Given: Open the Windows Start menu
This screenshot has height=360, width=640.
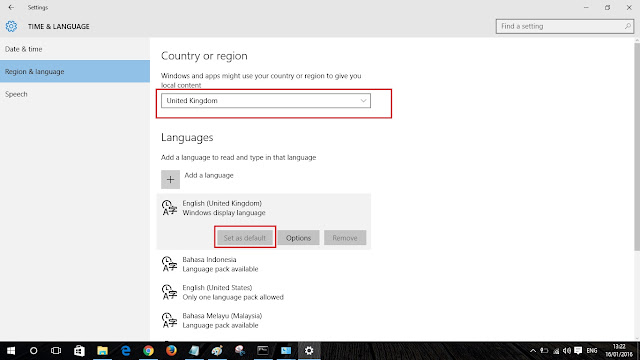Looking at the screenshot, I should [11, 351].
